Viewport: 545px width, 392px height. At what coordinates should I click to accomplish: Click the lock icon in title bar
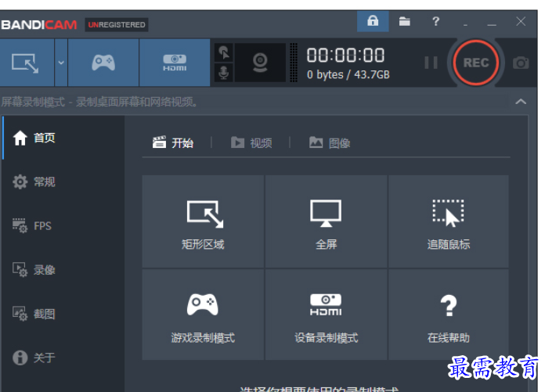[373, 21]
